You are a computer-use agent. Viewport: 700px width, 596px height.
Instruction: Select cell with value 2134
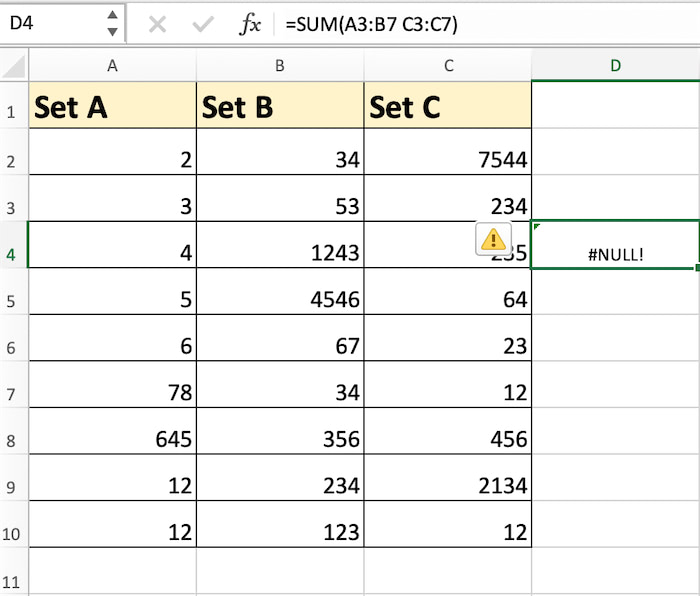(448, 478)
